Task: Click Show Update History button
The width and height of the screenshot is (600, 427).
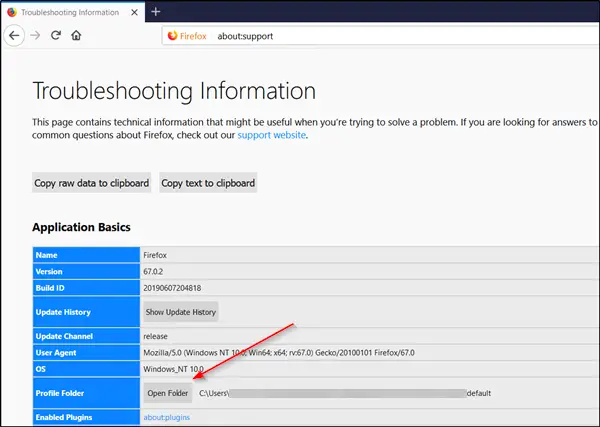Action: 181,312
